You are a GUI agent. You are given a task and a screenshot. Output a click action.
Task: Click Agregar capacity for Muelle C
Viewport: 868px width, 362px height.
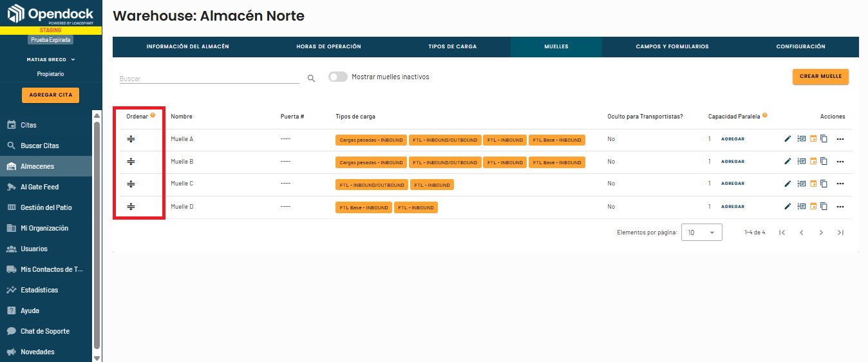[733, 184]
